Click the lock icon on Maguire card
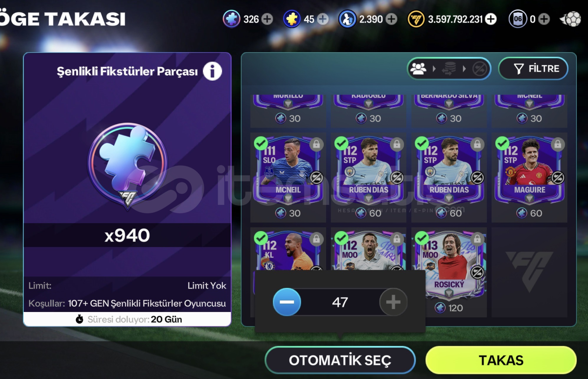Image resolution: width=588 pixels, height=379 pixels. [557, 144]
